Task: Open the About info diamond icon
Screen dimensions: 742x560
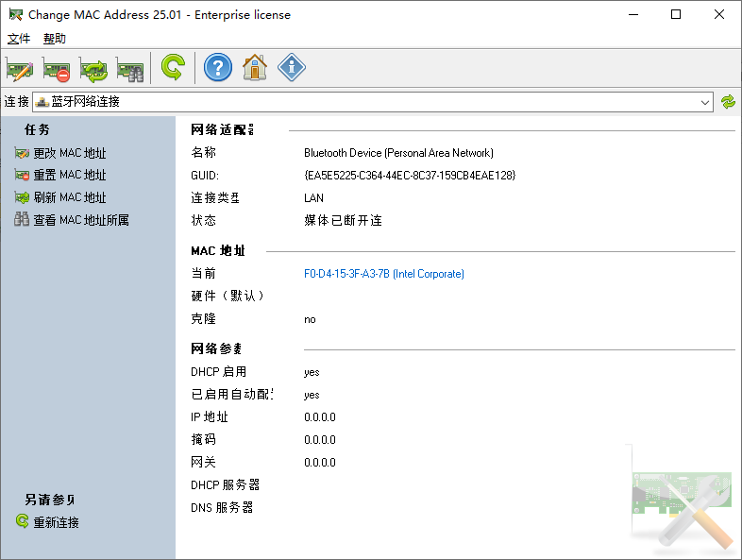Action: pos(292,68)
